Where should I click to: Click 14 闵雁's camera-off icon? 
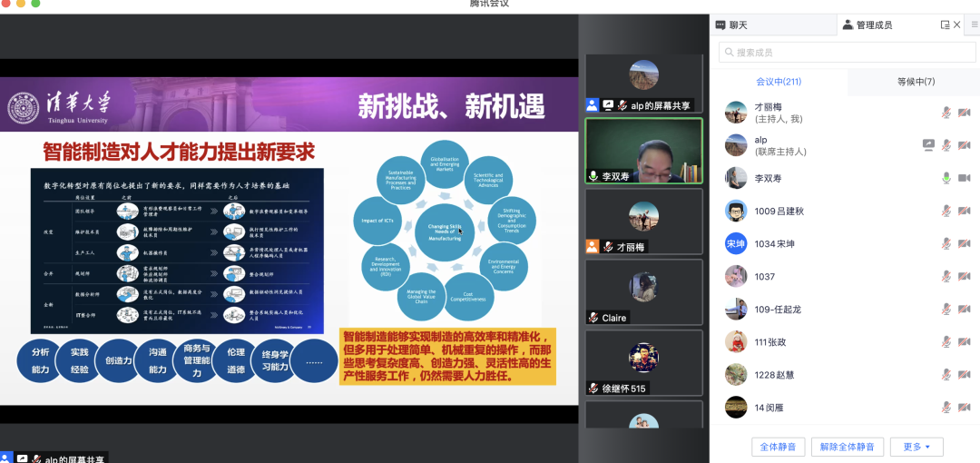[965, 408]
